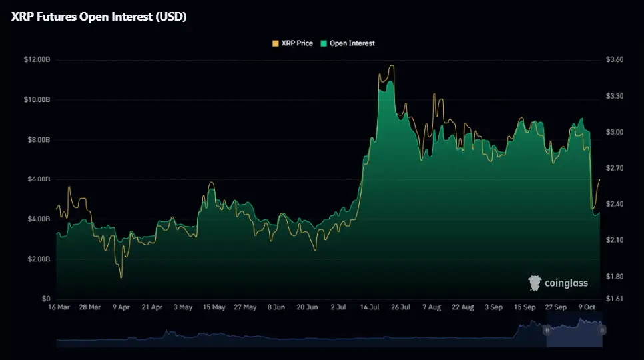Screen dimensions: 644x360
Task: Click the 16 Mar date label
Action: pos(59,307)
